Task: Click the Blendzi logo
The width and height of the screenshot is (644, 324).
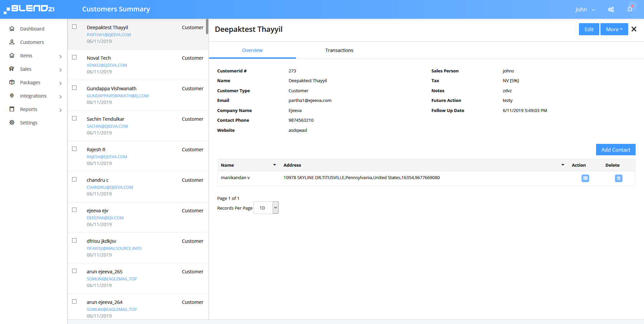Action: click(x=29, y=9)
